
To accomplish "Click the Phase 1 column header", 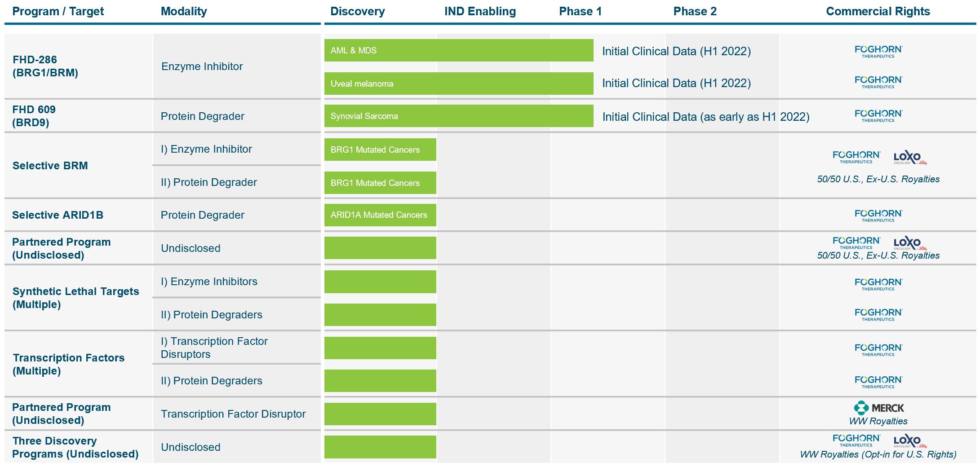I will click(580, 11).
